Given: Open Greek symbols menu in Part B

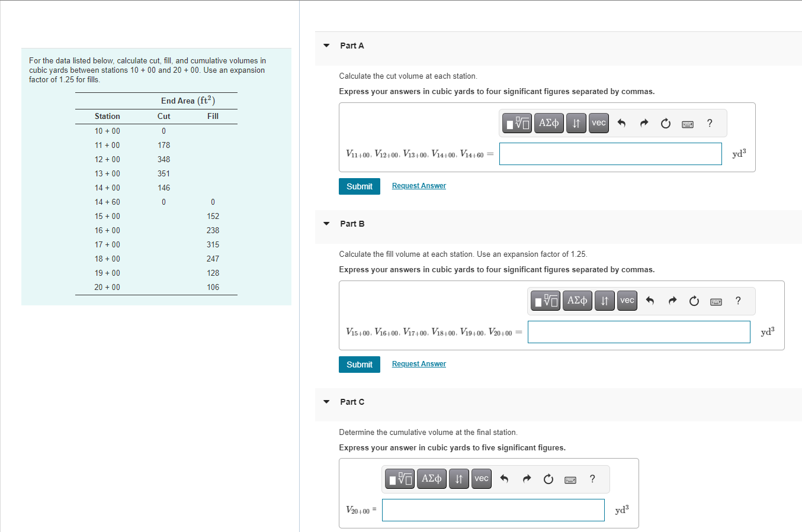Looking at the screenshot, I should [x=578, y=301].
